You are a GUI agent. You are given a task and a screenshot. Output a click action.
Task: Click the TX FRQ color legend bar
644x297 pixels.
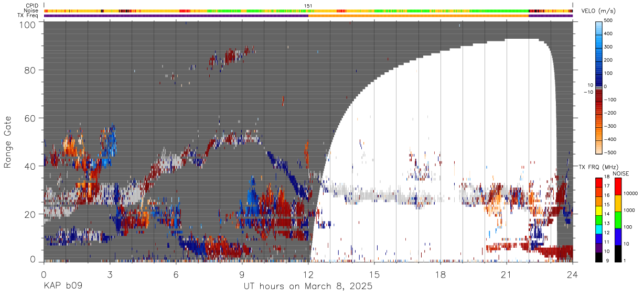pyautogui.click(x=599, y=219)
